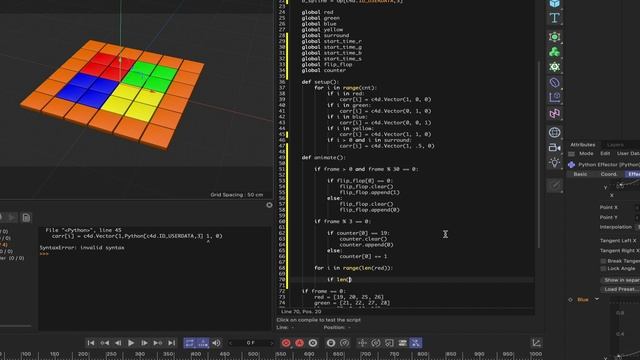Enable the Break Tangents checkbox
Image resolution: width=640 pixels, height=360 pixels.
point(603,261)
